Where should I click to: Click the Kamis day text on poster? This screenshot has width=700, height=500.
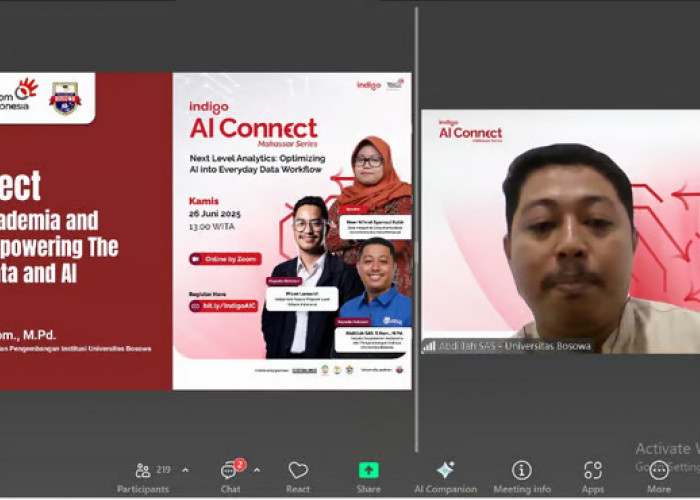pyautogui.click(x=204, y=201)
